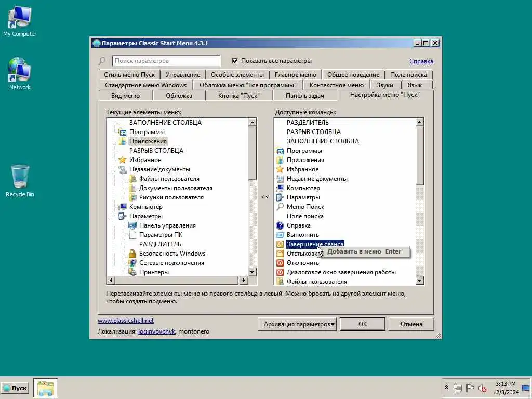
Task: Switch to Панель задач tab
Action: [x=304, y=96]
